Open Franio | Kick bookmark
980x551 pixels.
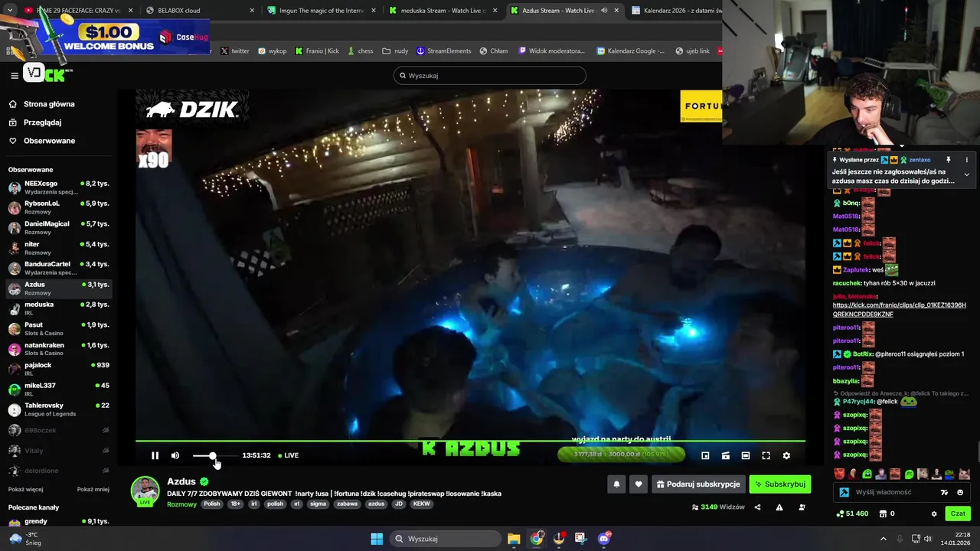317,51
